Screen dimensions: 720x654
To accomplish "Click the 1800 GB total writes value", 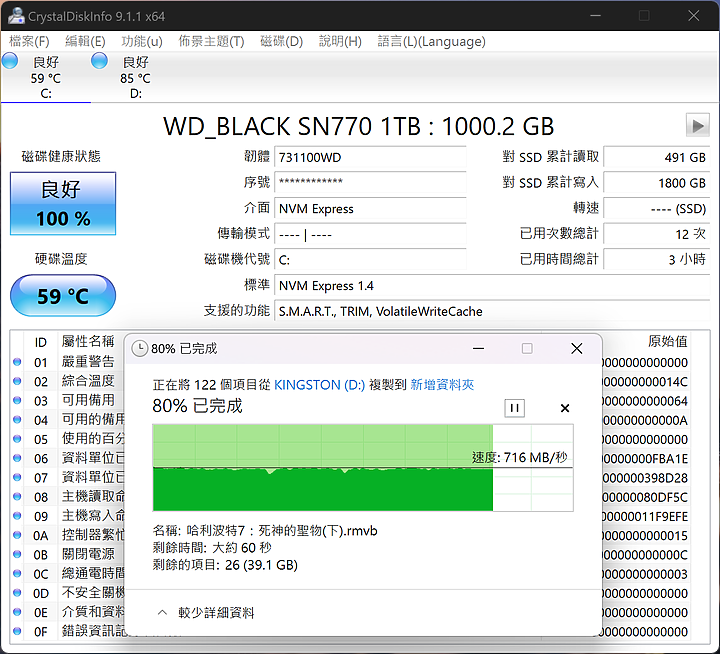I will (657, 183).
